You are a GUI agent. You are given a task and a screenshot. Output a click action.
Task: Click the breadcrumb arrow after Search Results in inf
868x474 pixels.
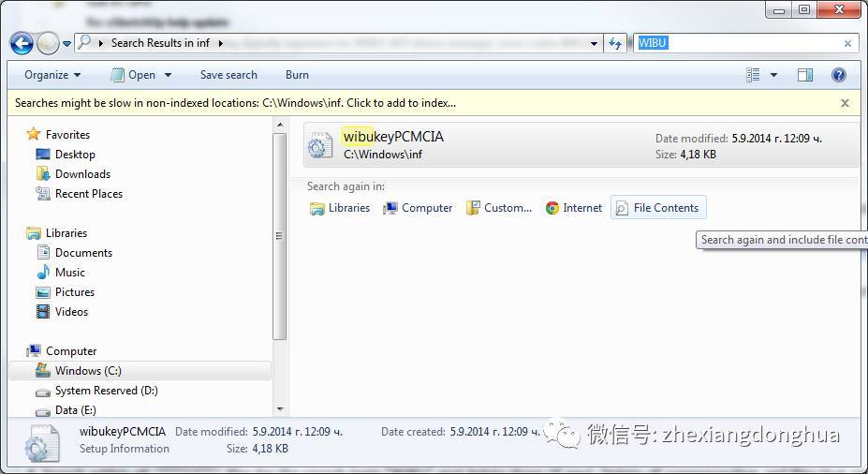pos(220,43)
